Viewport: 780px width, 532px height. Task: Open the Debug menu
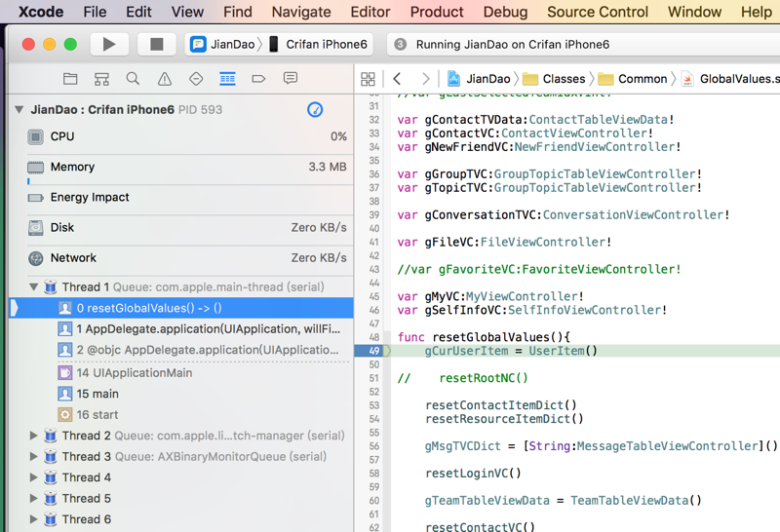tap(505, 12)
